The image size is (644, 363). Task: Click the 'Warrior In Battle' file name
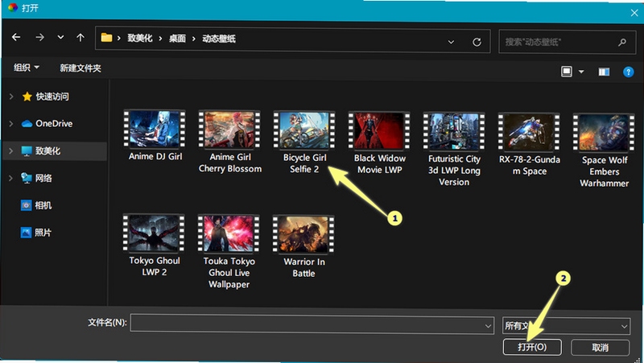[304, 267]
